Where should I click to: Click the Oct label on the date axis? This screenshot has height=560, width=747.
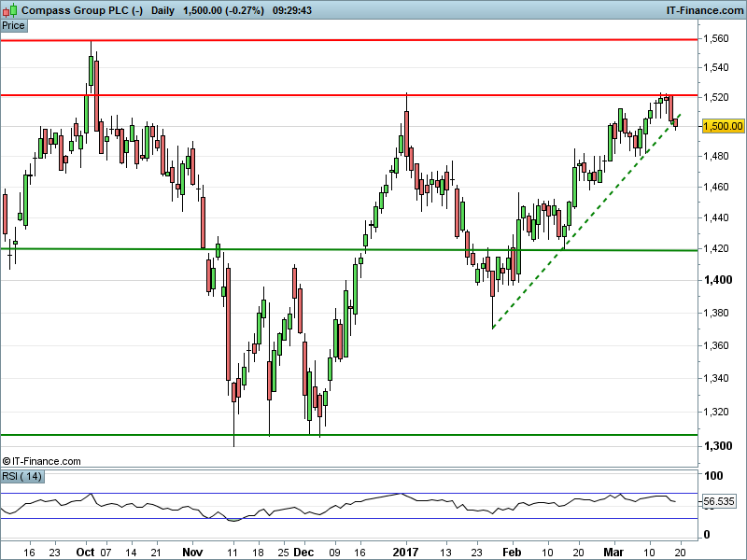85,553
